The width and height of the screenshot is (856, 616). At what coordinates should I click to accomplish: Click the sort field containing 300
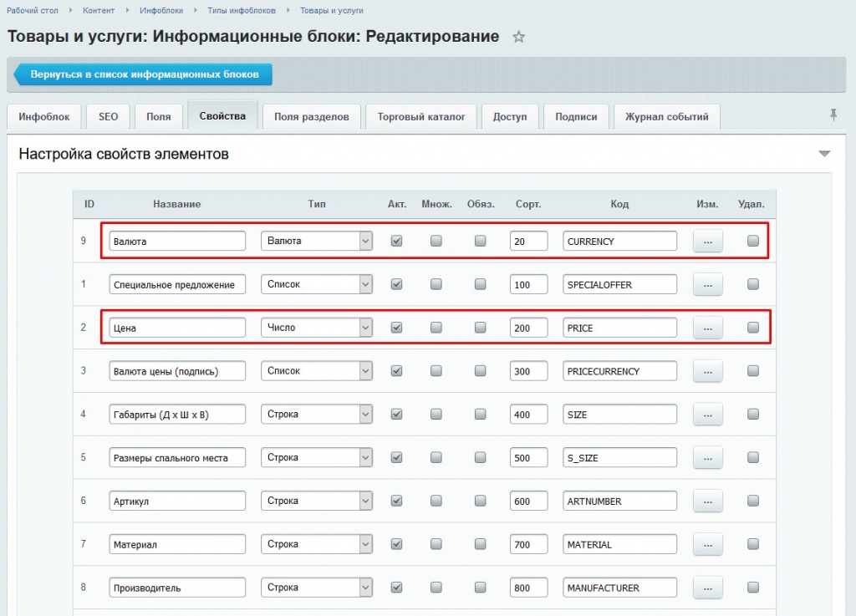(x=528, y=371)
